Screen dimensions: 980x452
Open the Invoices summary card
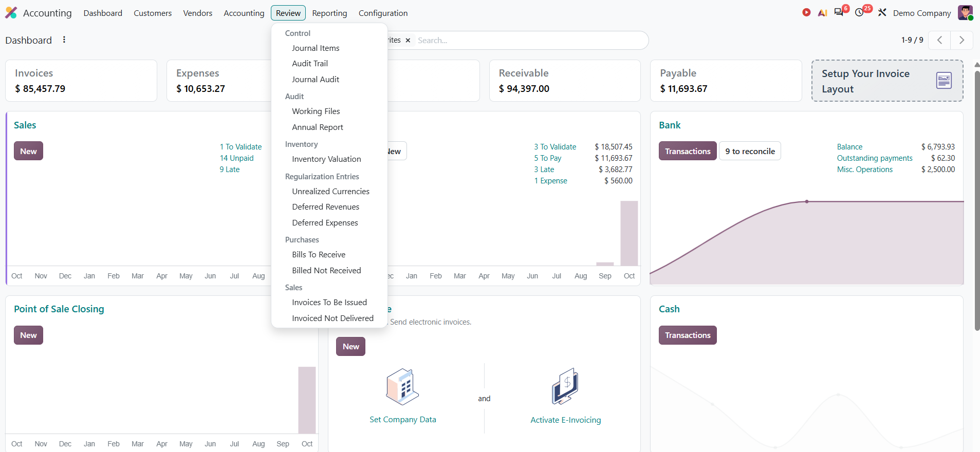[81, 81]
